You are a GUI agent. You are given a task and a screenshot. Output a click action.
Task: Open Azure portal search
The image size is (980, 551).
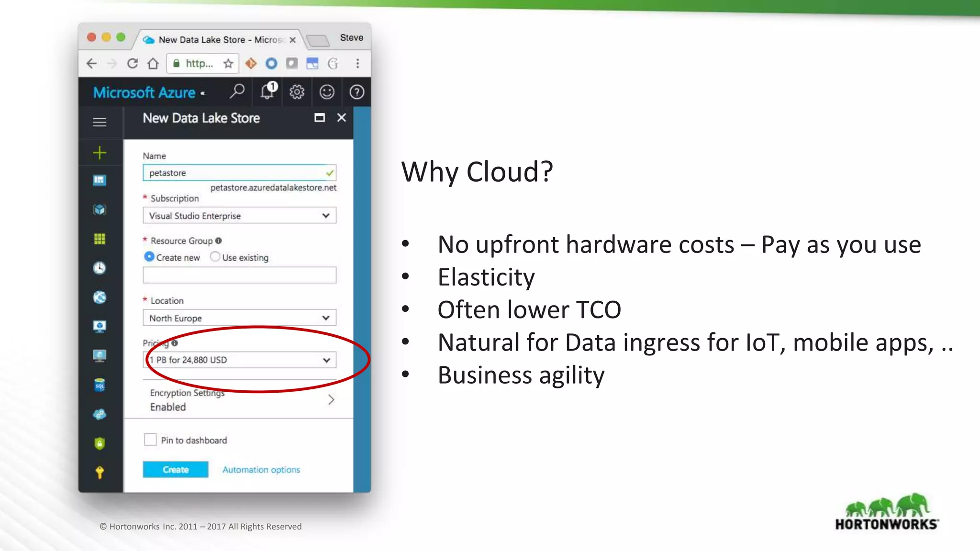pos(237,91)
